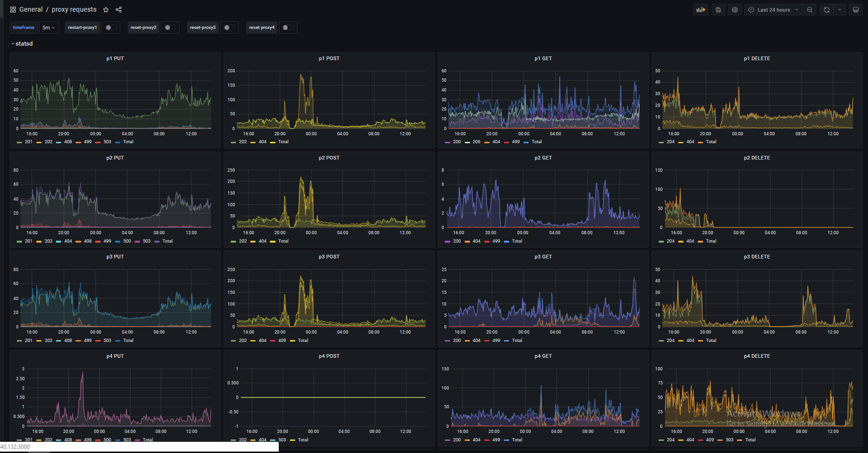This screenshot has height=453, width=868.
Task: Turn on the reset-proxy3 switch
Action: 229,28
